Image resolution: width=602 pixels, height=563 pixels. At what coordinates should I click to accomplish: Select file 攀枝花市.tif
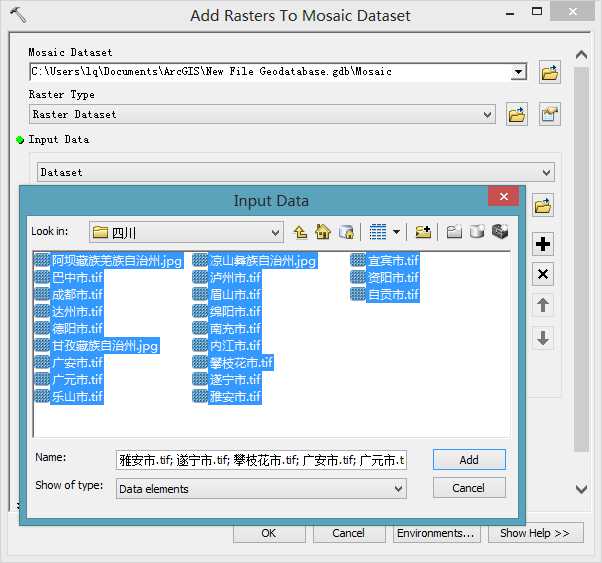233,363
